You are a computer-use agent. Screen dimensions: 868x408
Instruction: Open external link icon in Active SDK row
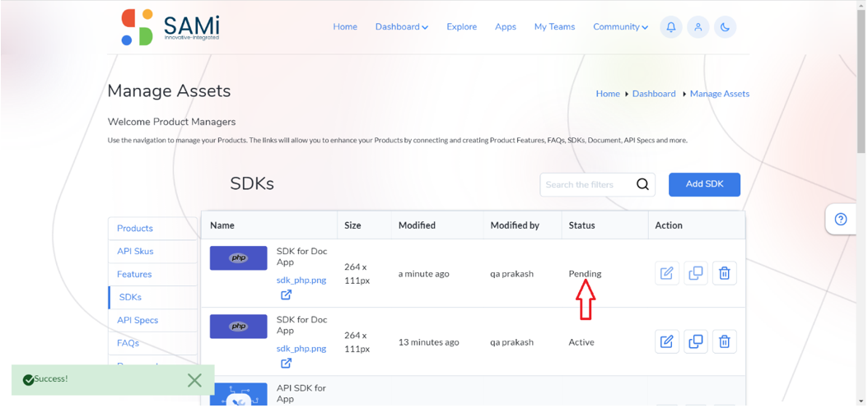pyautogui.click(x=286, y=364)
